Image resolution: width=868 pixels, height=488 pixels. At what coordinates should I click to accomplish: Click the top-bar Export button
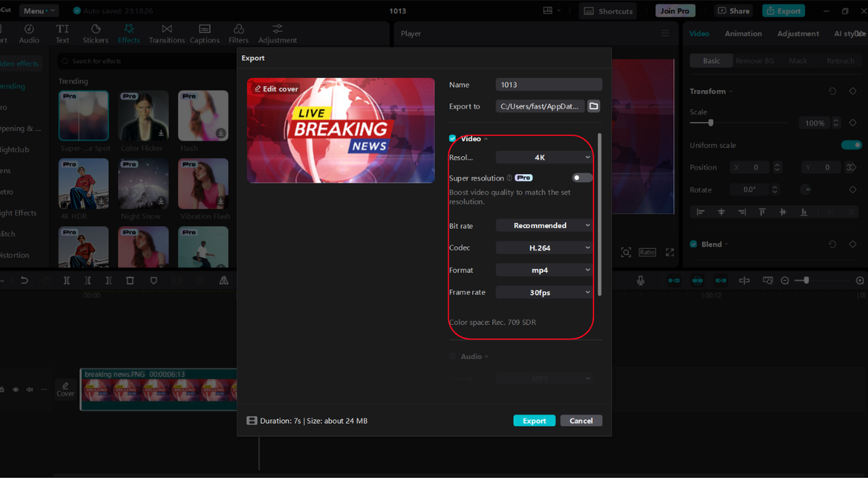pyautogui.click(x=783, y=11)
